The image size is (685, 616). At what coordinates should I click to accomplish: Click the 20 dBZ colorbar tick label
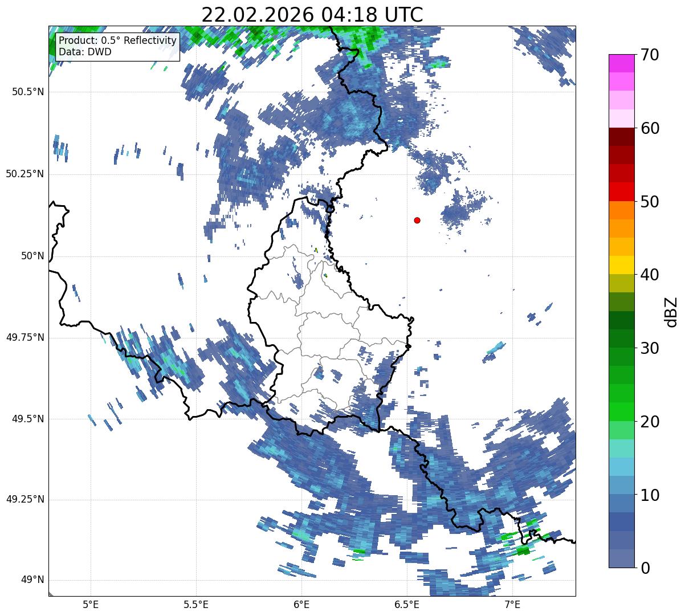pyautogui.click(x=649, y=422)
